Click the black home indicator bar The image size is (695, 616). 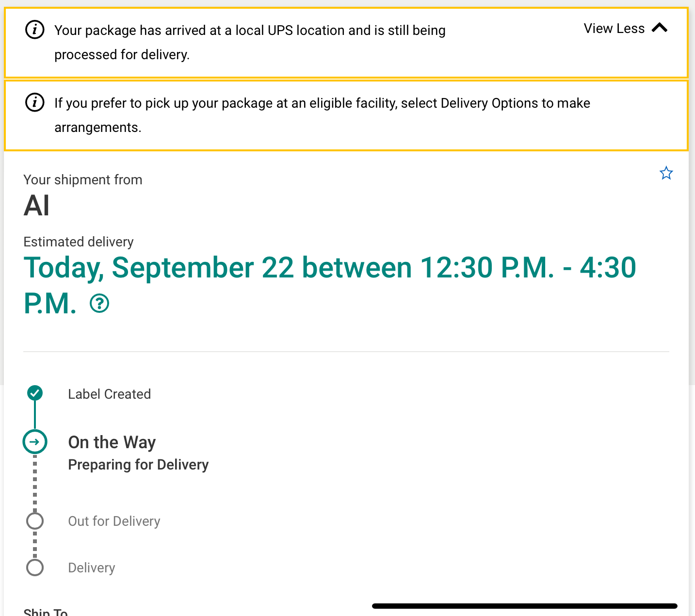(524, 606)
